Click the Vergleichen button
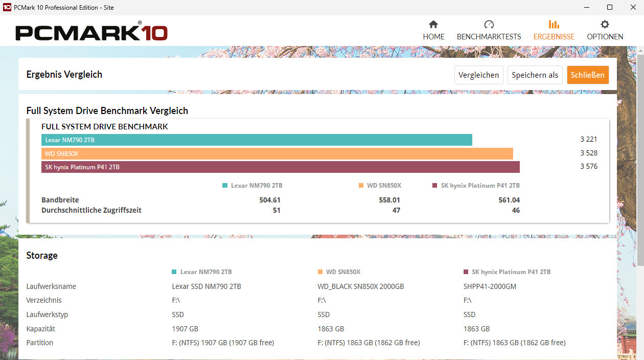The image size is (644, 360). point(478,75)
